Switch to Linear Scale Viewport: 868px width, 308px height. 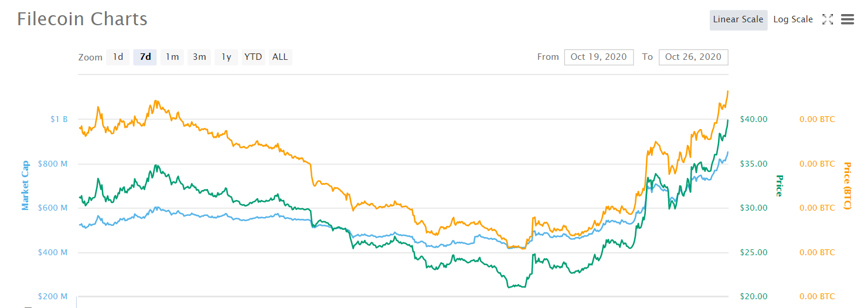(738, 19)
